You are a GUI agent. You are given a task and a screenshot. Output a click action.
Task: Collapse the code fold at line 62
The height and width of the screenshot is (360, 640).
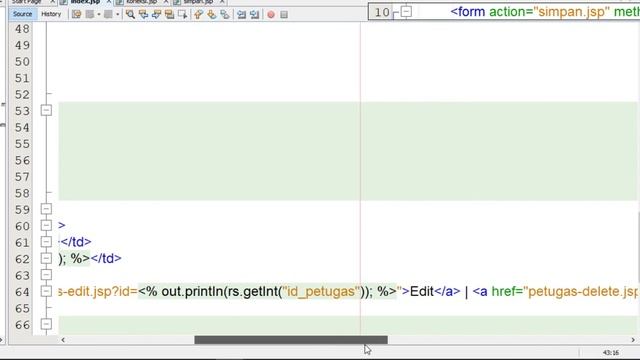tap(46, 258)
